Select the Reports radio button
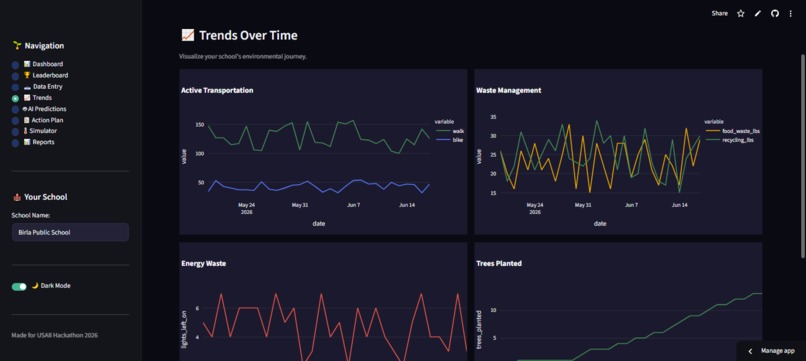Image resolution: width=806 pixels, height=361 pixels. 15,143
